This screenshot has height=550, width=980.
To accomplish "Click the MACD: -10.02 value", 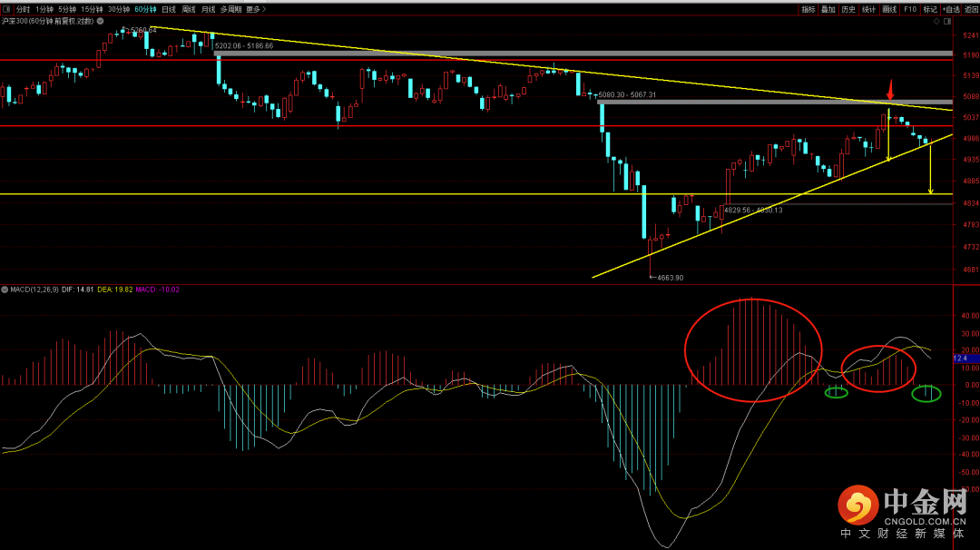I will (158, 290).
